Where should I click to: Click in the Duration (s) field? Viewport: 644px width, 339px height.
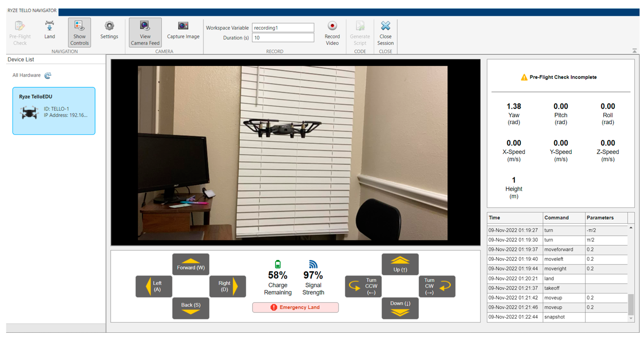click(x=283, y=38)
